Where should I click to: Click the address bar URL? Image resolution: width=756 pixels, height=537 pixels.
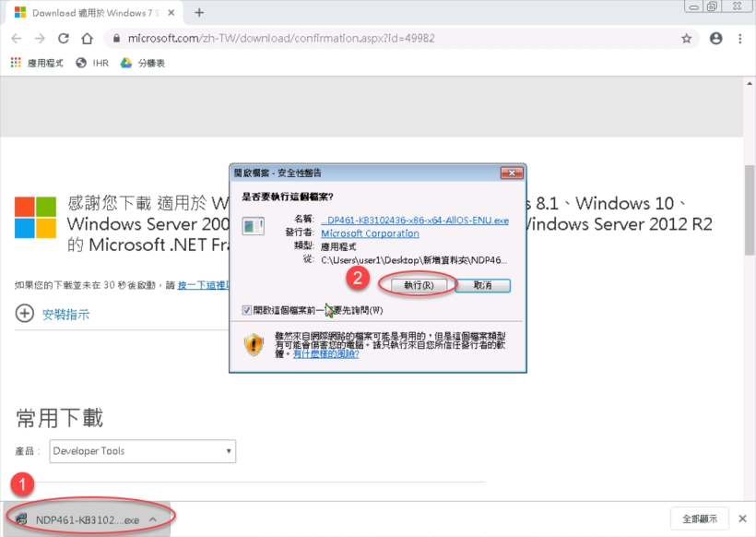pyautogui.click(x=281, y=39)
